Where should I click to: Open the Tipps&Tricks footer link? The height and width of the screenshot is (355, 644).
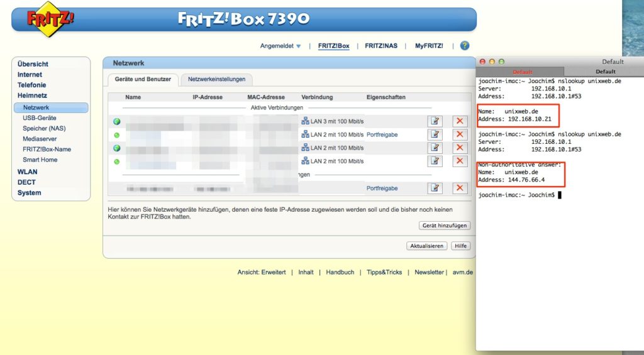pos(384,272)
